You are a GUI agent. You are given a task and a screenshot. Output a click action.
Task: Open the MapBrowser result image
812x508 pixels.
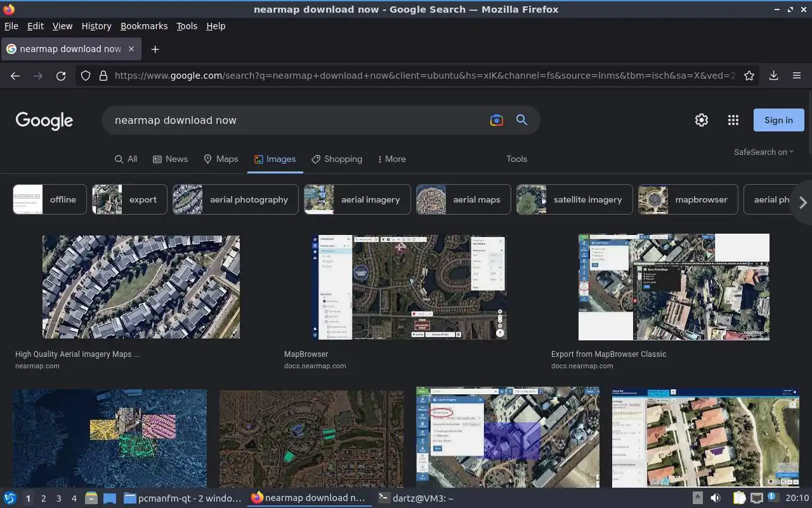click(409, 287)
